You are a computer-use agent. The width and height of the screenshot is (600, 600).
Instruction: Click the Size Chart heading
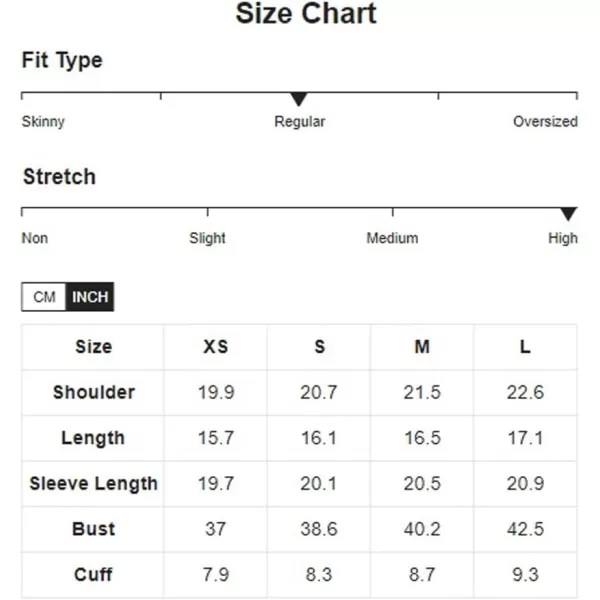coord(306,13)
